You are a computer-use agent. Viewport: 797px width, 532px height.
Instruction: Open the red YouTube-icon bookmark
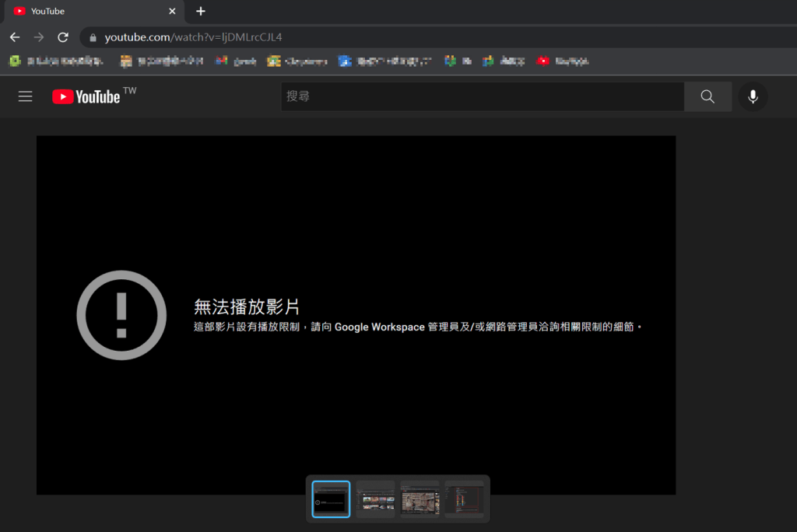click(x=563, y=61)
